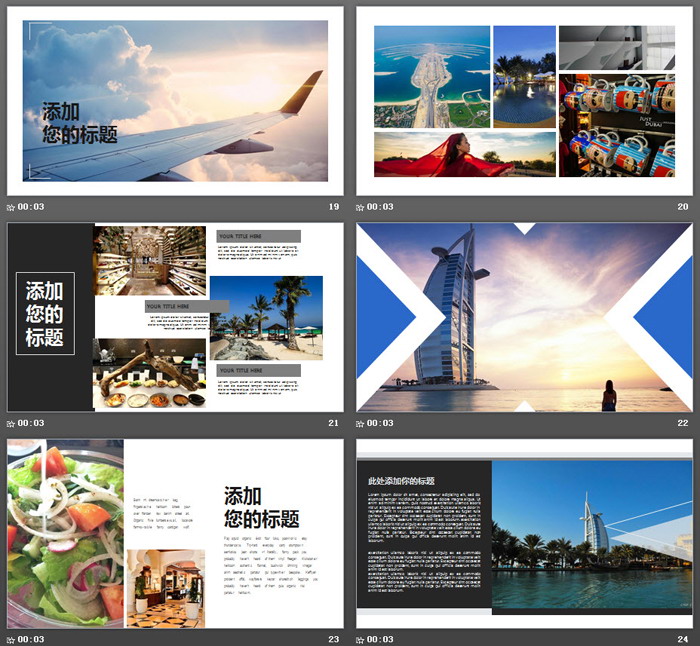This screenshot has width=700, height=646.
Task: Select the Burj Al Arab sunset slide
Action: click(x=524, y=317)
